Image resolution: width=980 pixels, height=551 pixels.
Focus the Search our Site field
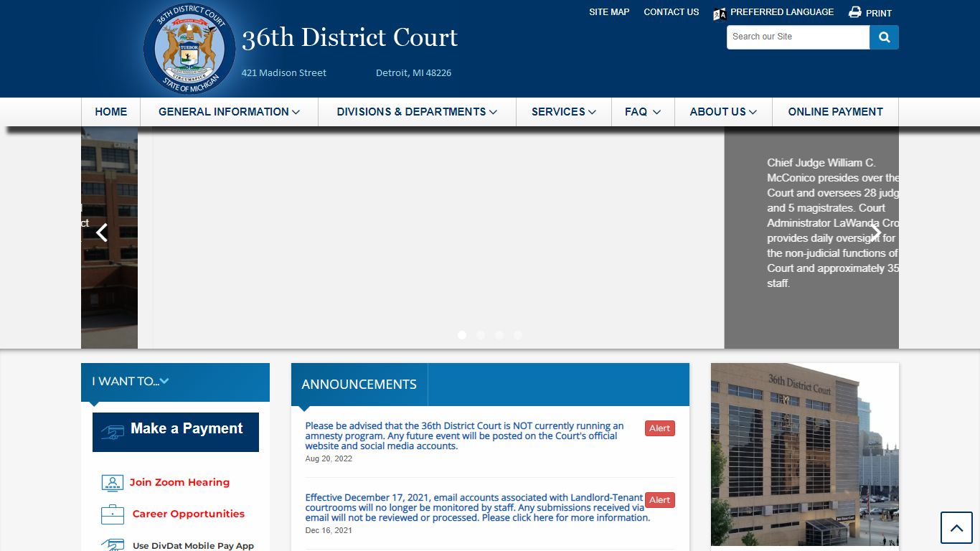798,37
